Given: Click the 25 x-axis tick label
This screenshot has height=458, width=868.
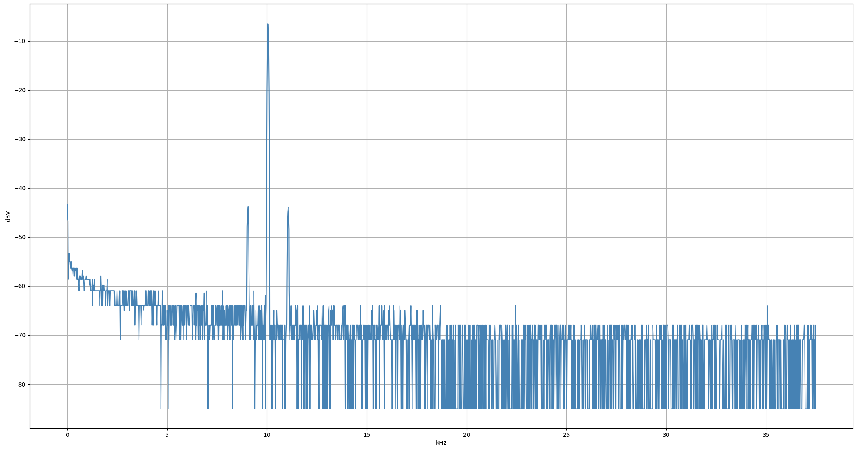Looking at the screenshot, I should pyautogui.click(x=566, y=434).
